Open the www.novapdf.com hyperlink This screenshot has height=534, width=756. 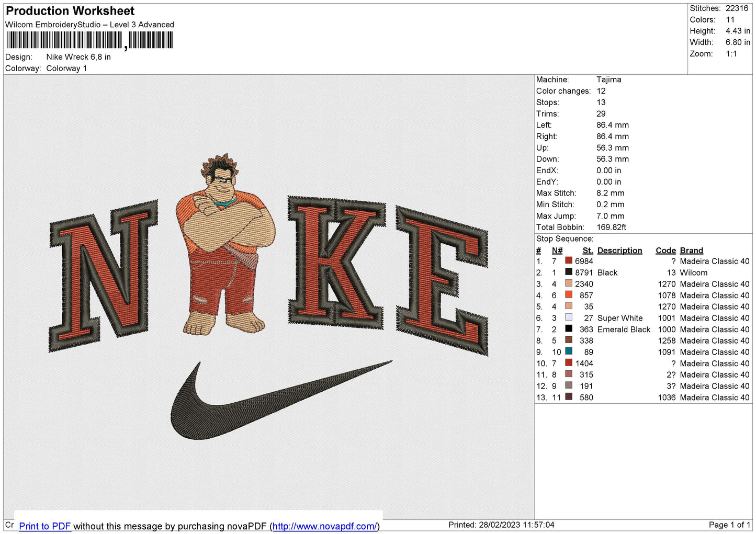(x=324, y=526)
